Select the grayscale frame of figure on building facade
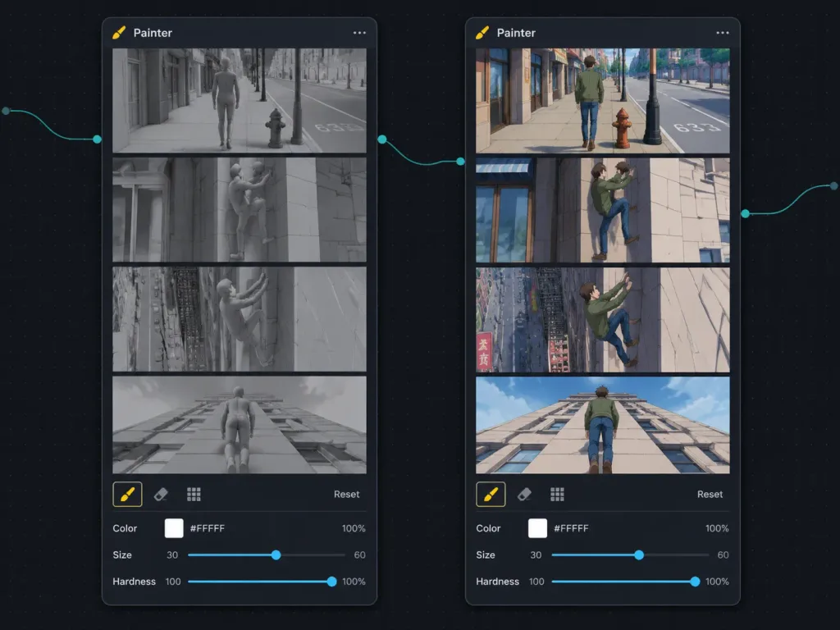The width and height of the screenshot is (840, 630). 240,425
